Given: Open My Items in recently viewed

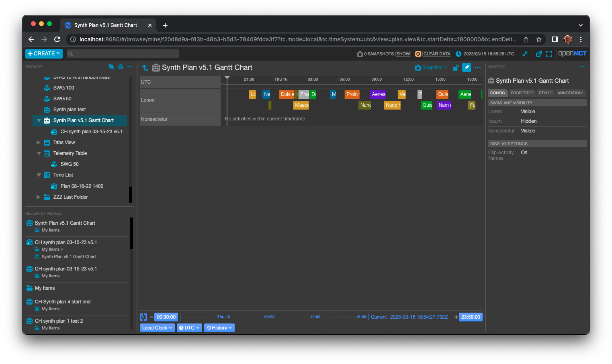Looking at the screenshot, I should point(45,288).
